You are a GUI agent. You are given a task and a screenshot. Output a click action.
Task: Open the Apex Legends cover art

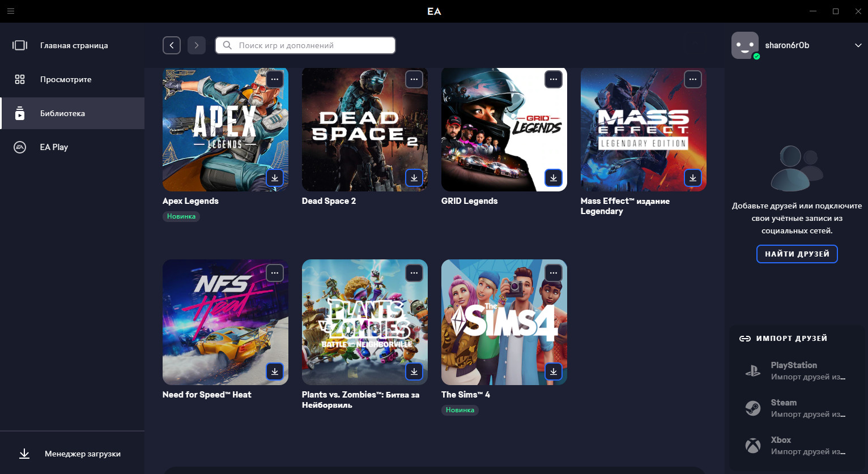[x=225, y=129]
